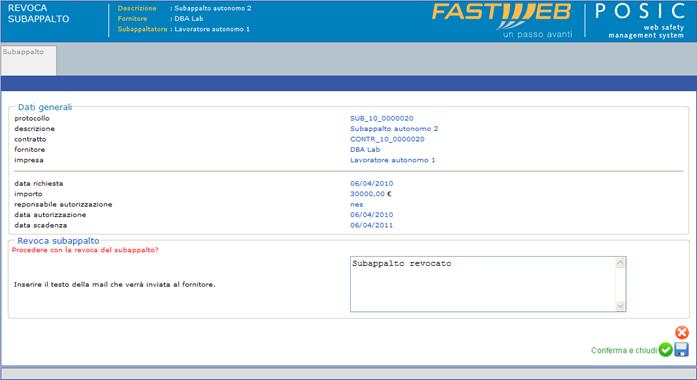The height and width of the screenshot is (380, 697).
Task: Click the text area scroll down arrow
Action: 620,305
